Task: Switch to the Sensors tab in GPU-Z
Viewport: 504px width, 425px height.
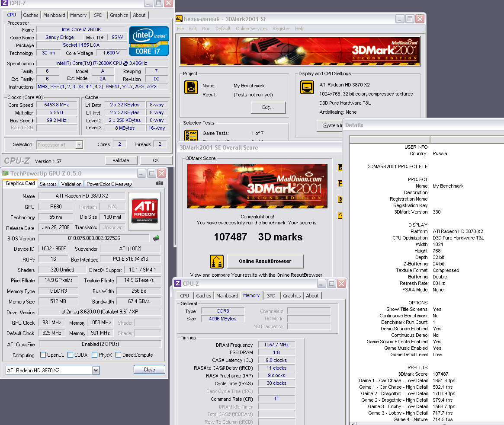Action: click(48, 184)
